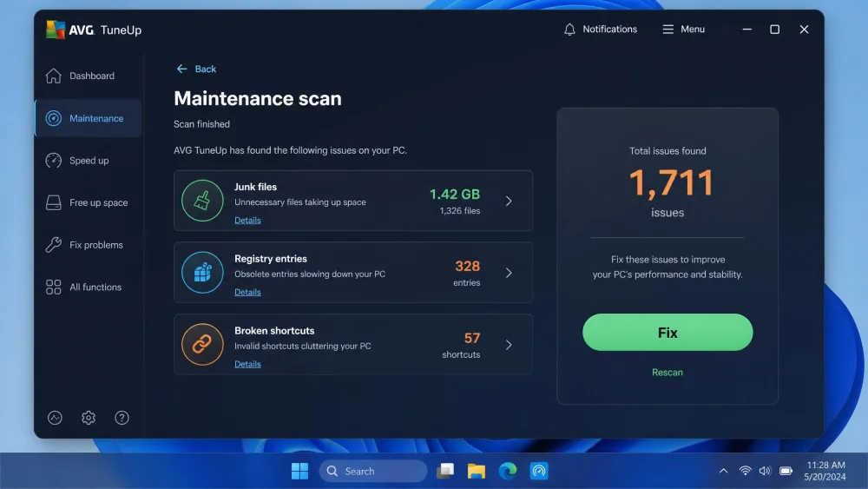This screenshot has width=868, height=489.
Task: Click the taskbar Search box
Action: [373, 472]
